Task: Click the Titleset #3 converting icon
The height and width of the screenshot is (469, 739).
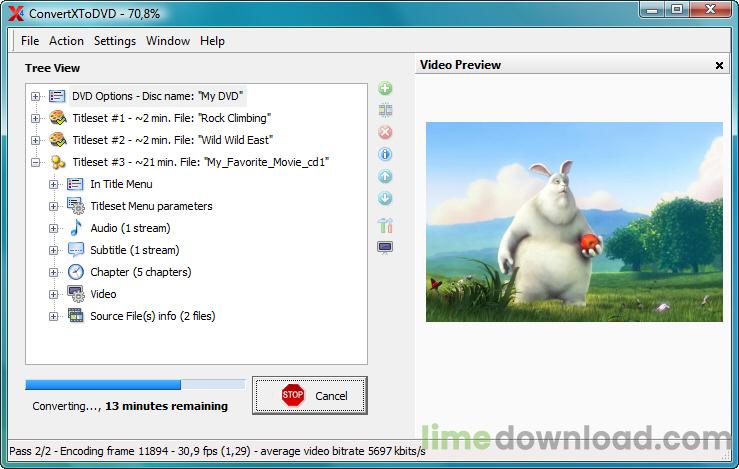Action: coord(57,162)
